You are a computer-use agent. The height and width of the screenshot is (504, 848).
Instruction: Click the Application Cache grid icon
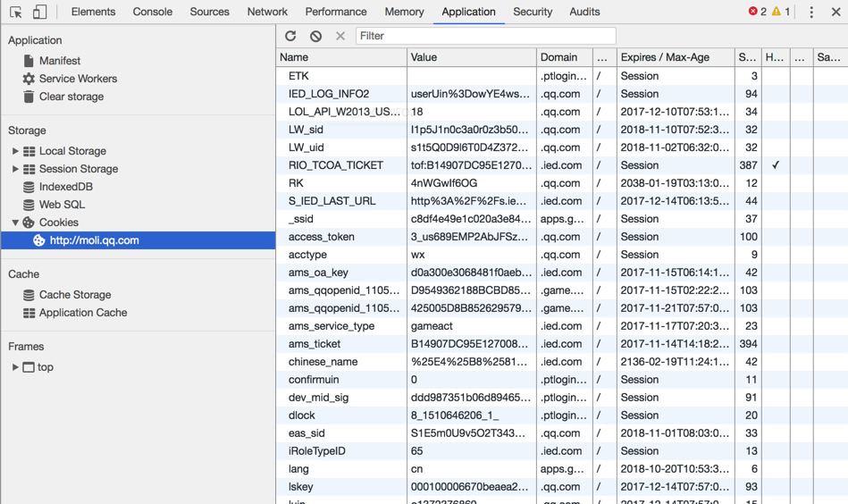29,313
